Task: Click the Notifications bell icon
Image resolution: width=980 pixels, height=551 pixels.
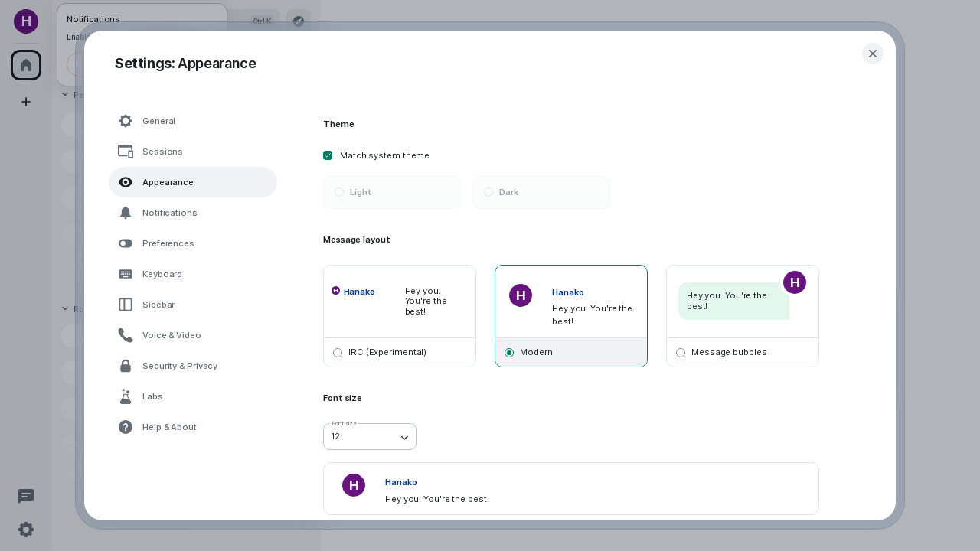Action: pyautogui.click(x=126, y=213)
